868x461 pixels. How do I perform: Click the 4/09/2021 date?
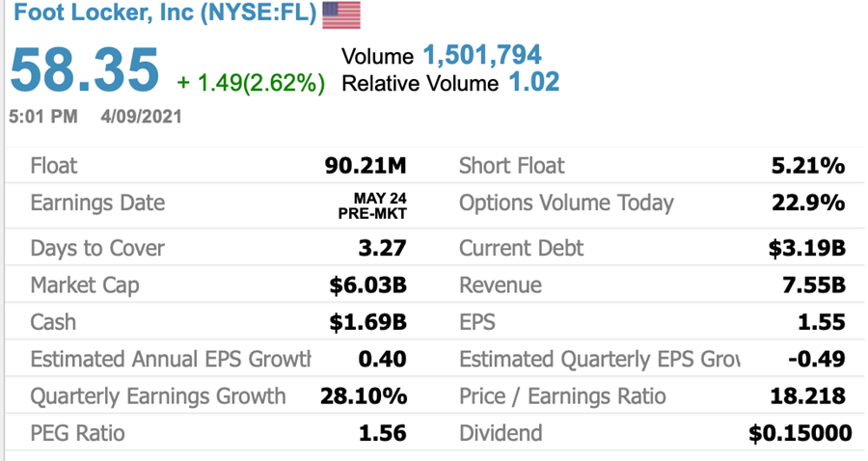click(x=141, y=117)
